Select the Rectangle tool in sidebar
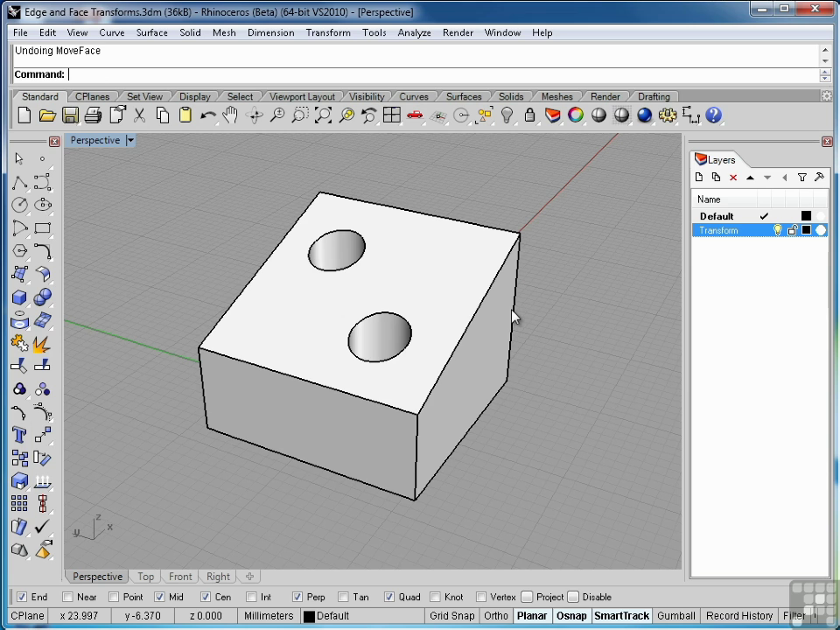 point(42,228)
